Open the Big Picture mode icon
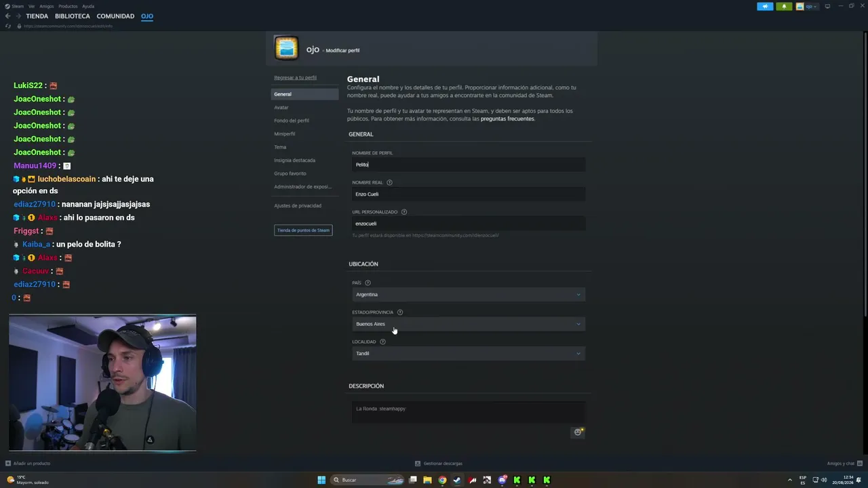 point(827,6)
